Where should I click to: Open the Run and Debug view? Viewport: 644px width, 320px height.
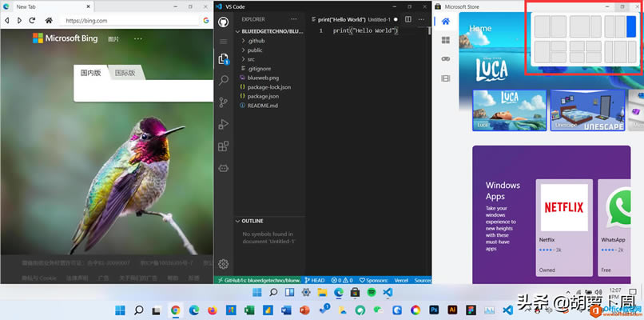pyautogui.click(x=224, y=124)
